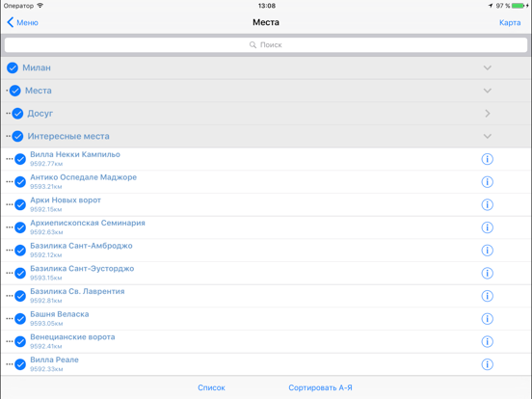
Task: Tap info icon for Башня Веласка
Action: coord(488,319)
